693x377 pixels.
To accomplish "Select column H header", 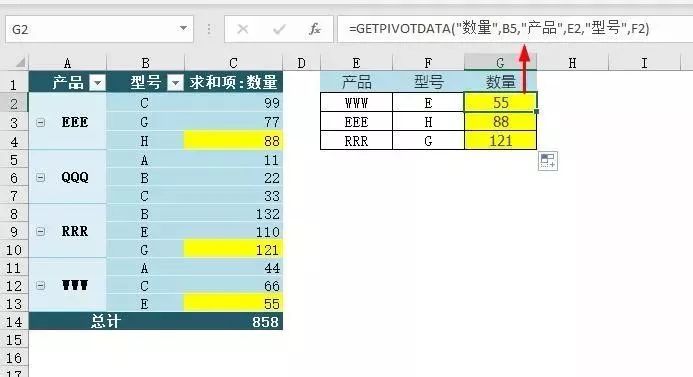I will 572,63.
